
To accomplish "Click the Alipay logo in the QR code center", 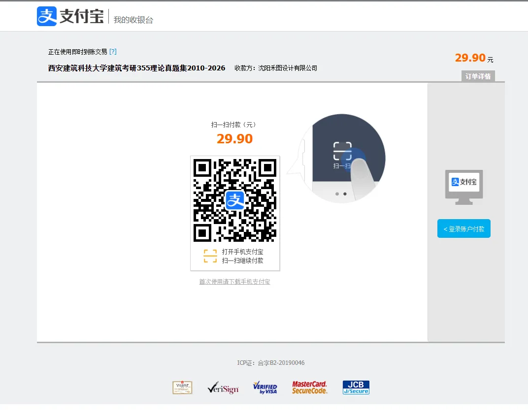I will (x=235, y=200).
